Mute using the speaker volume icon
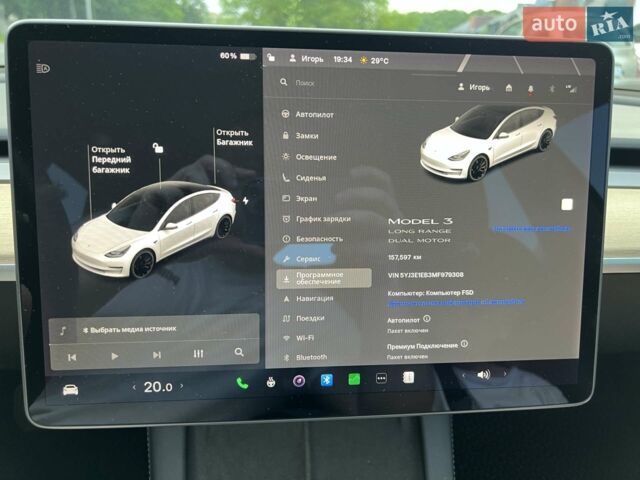The width and height of the screenshot is (640, 480). coord(483,374)
